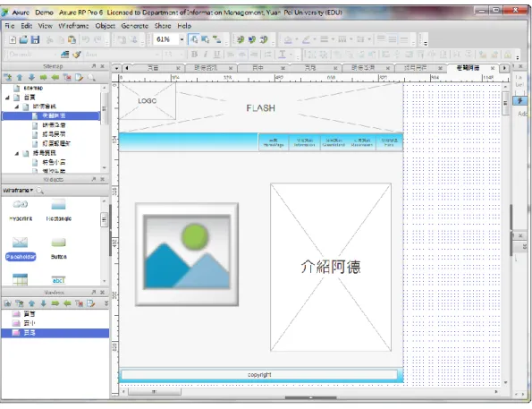Click the New file icon in toolbar
The width and height of the screenshot is (532, 409).
(x=13, y=39)
